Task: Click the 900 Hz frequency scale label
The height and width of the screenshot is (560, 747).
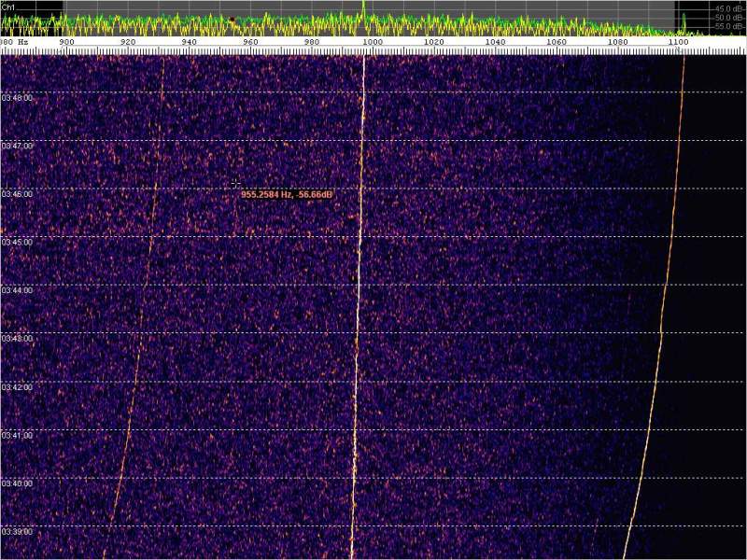Action: click(66, 42)
